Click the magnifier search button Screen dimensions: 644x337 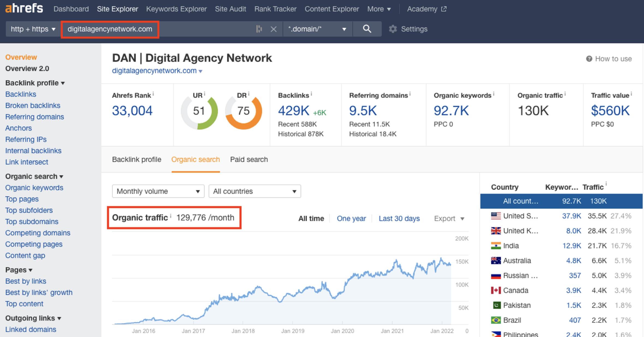point(367,29)
